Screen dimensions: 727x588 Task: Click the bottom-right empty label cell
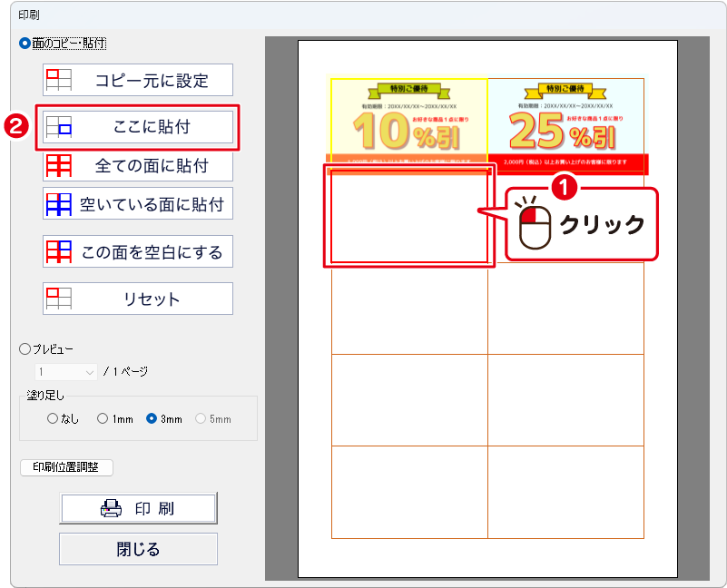[565, 492]
